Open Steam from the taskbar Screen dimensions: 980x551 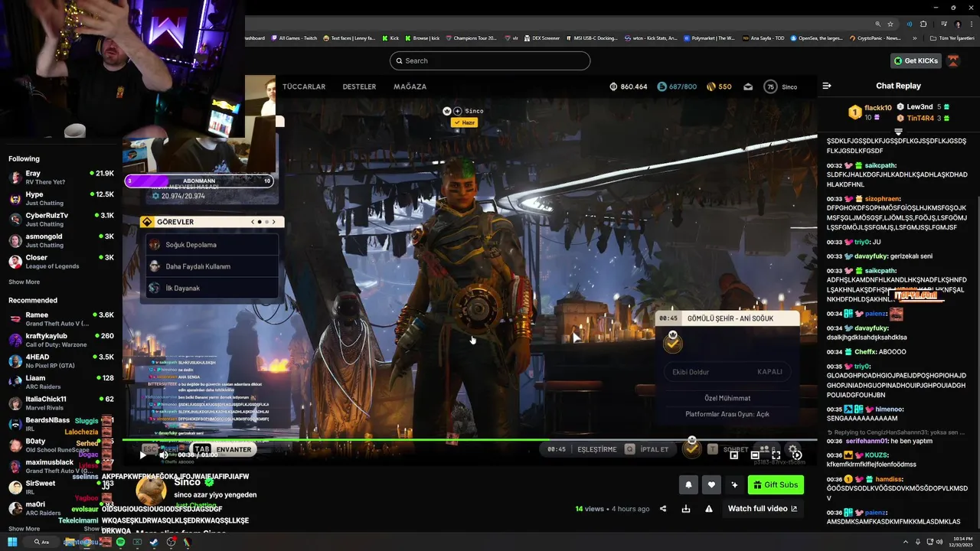(154, 542)
